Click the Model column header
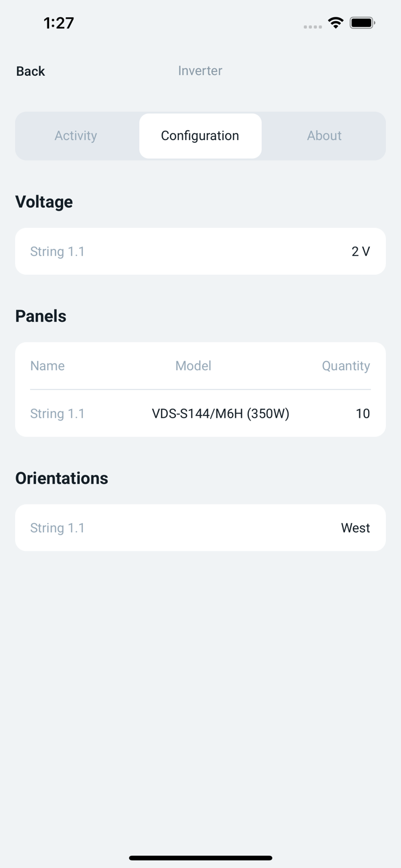The height and width of the screenshot is (868, 401). (x=193, y=366)
